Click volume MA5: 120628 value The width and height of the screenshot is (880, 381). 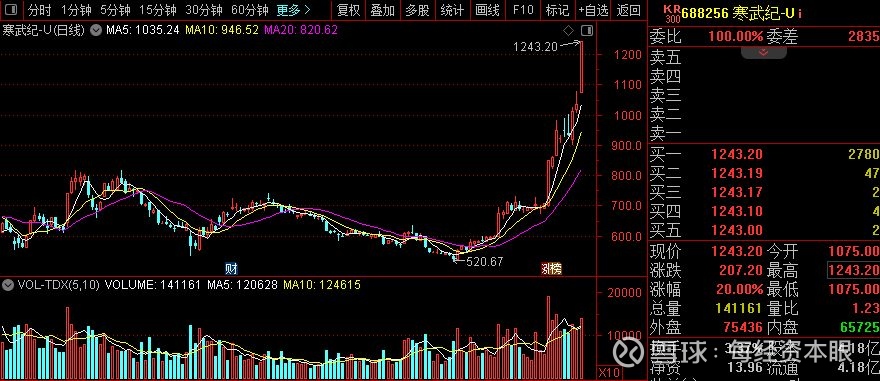[242, 285]
